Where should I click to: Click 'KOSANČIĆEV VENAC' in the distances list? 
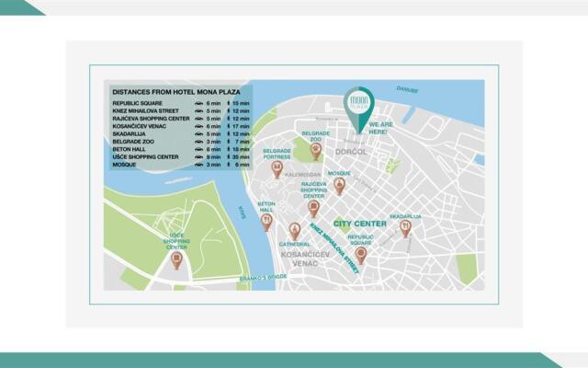(139, 126)
